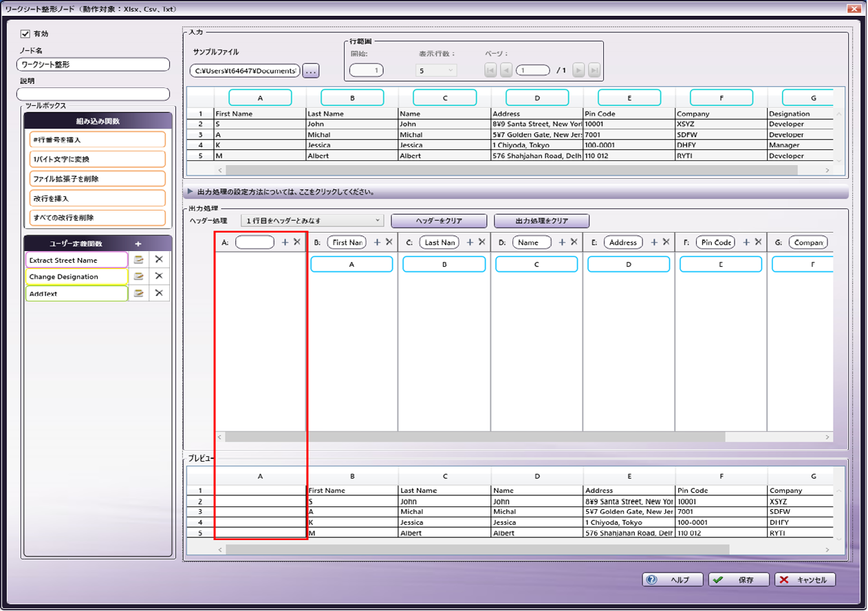
Task: Select the #行番号を挿入 built-in function
Action: 98,140
